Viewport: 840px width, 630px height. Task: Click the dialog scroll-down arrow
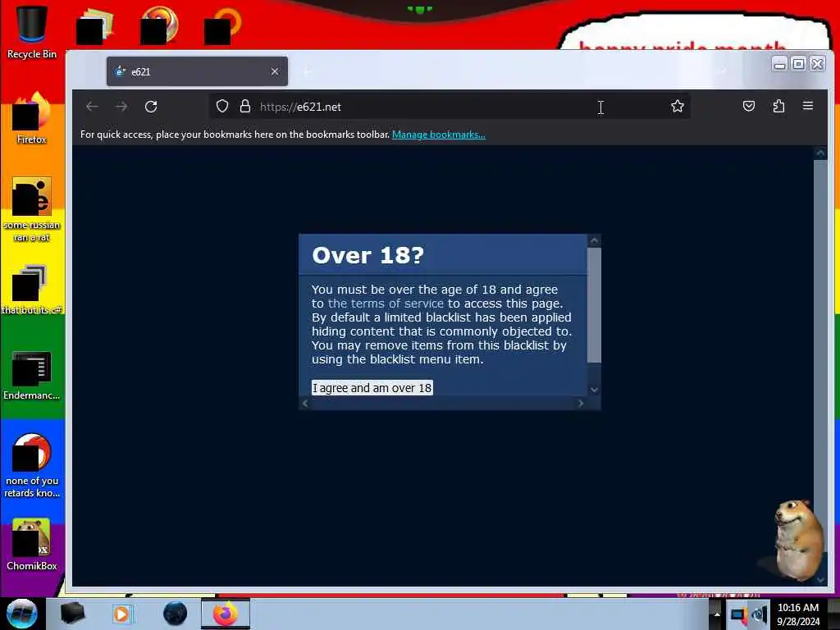(594, 390)
